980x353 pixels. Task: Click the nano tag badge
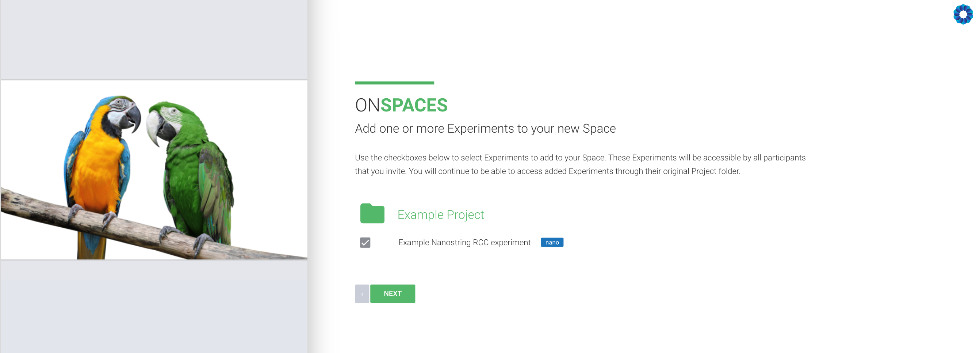tap(552, 243)
